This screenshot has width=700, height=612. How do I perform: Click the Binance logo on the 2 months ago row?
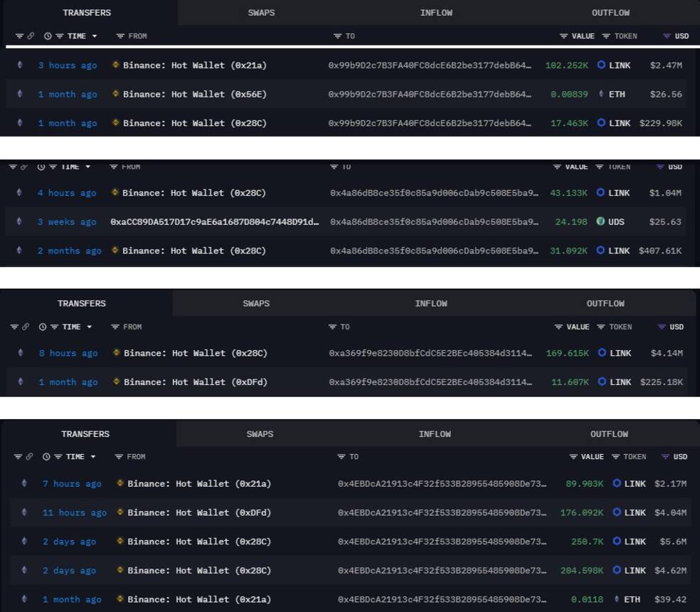tap(115, 250)
